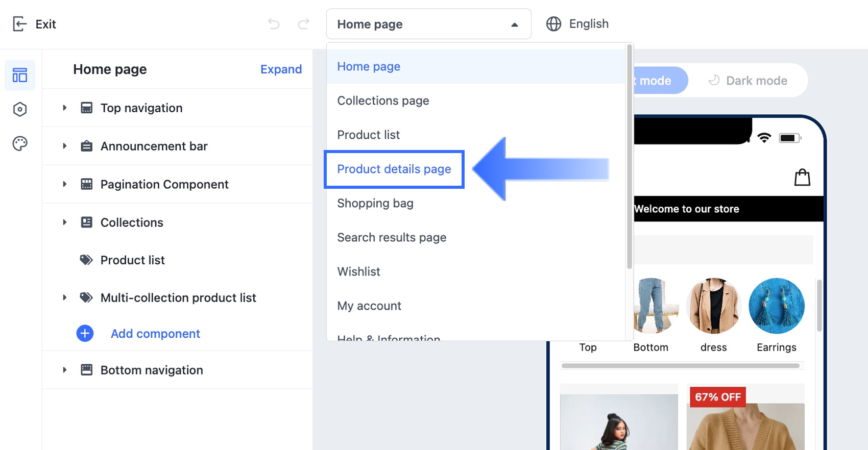Click the Add component link
This screenshot has height=450, width=868.
pos(155,333)
